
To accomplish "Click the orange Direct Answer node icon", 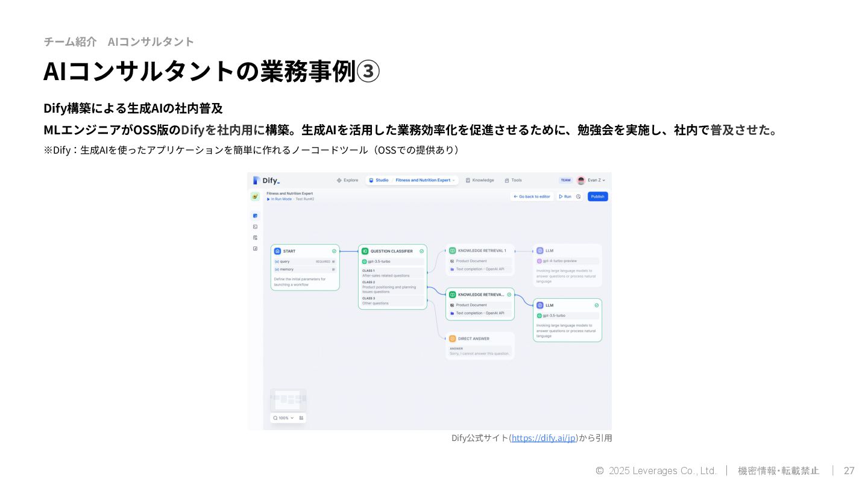I will [x=452, y=339].
